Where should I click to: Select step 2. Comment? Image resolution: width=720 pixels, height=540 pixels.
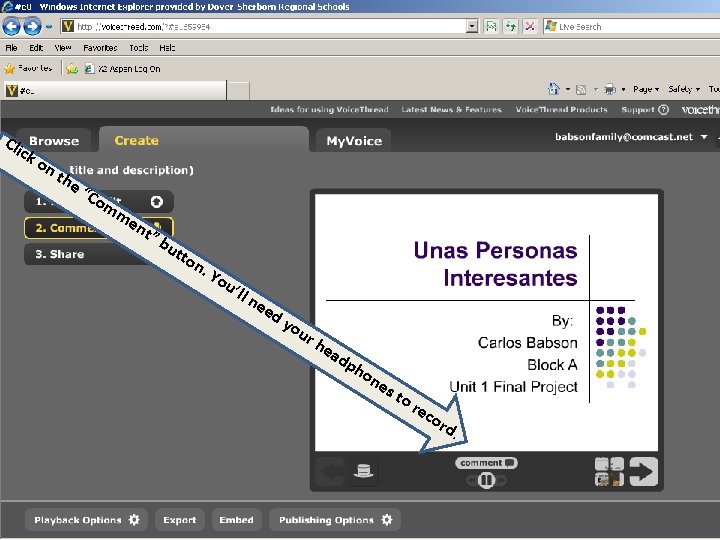coord(98,228)
